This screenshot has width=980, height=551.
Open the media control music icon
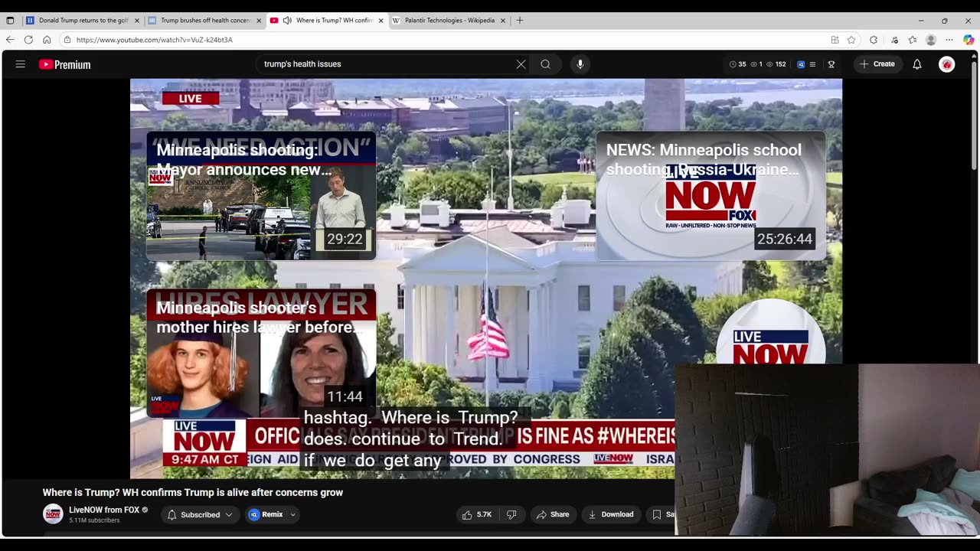(x=894, y=40)
